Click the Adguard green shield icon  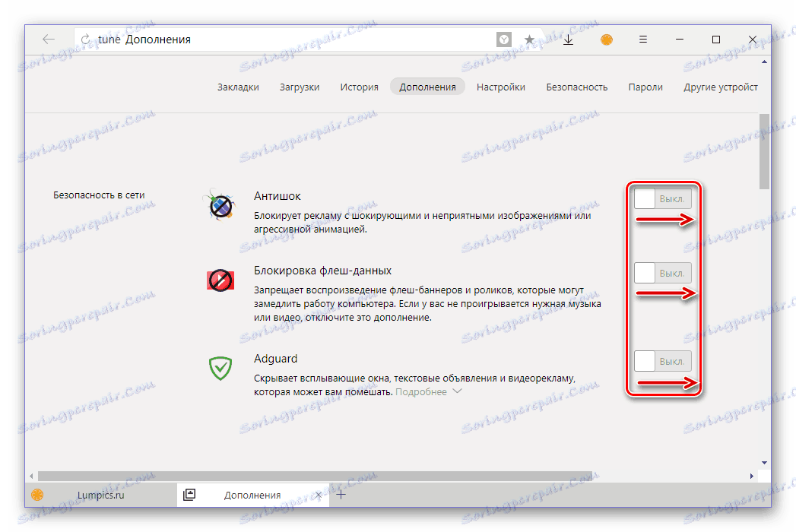click(x=220, y=368)
